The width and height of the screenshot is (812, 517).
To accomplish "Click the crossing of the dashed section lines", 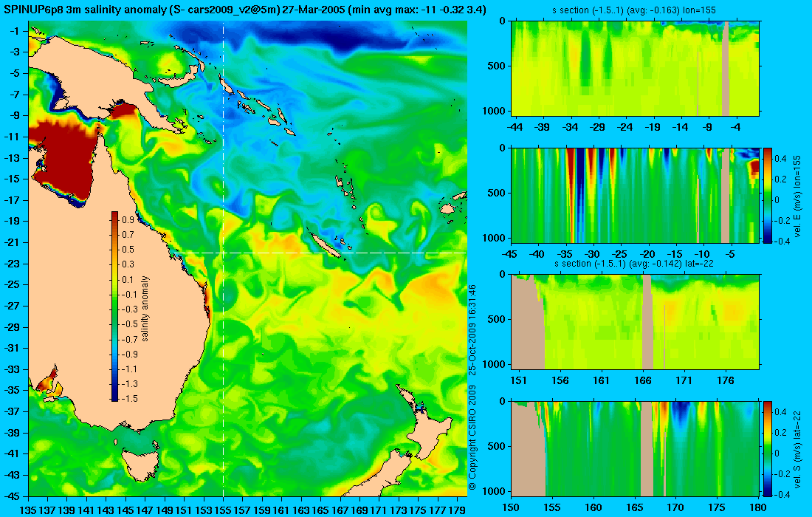I will (x=223, y=253).
